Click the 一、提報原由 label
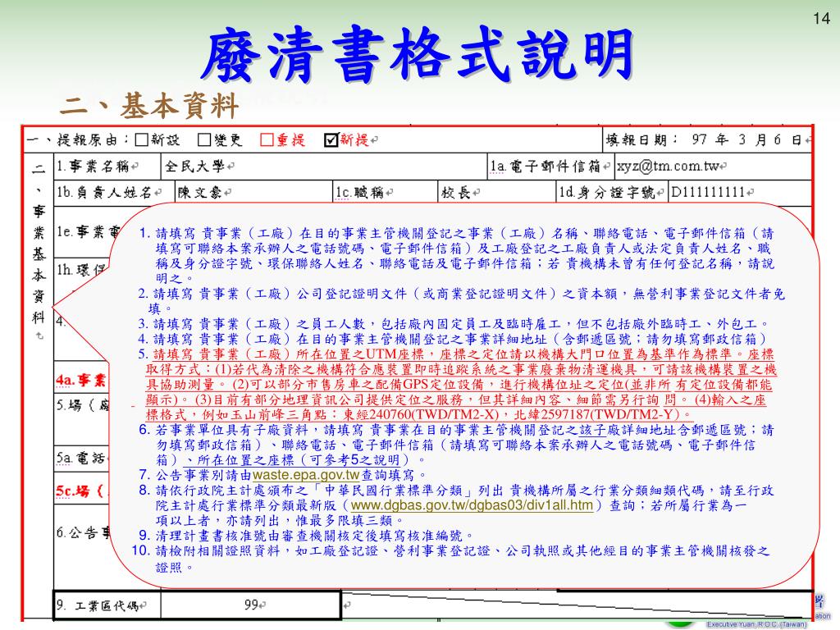The width and height of the screenshot is (840, 630). [x=77, y=139]
